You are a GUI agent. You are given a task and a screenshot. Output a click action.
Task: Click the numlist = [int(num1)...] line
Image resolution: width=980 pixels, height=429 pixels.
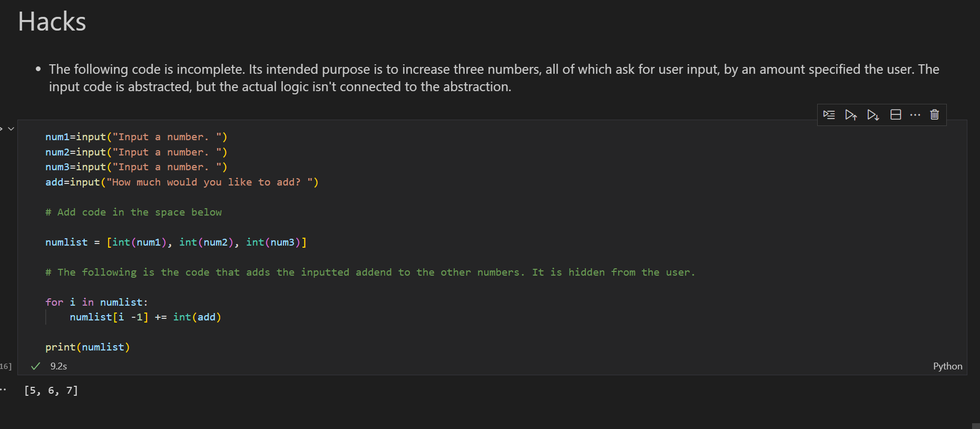point(176,242)
